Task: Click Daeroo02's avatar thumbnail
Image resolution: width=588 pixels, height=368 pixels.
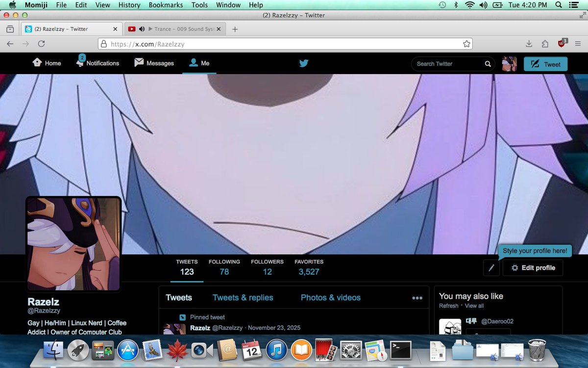Action: pyautogui.click(x=450, y=326)
